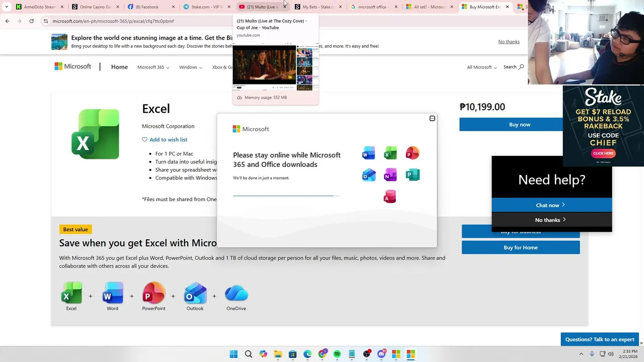Open Spotify from the taskbar

(x=337, y=354)
